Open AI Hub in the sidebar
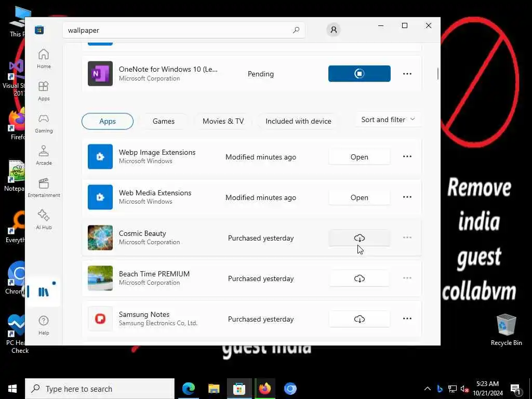532x399 pixels. (x=44, y=220)
